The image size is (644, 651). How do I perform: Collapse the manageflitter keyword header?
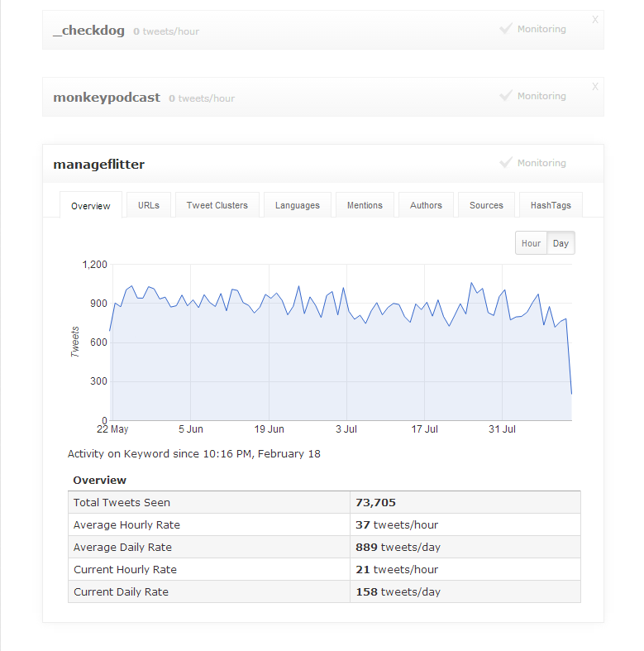[323, 164]
